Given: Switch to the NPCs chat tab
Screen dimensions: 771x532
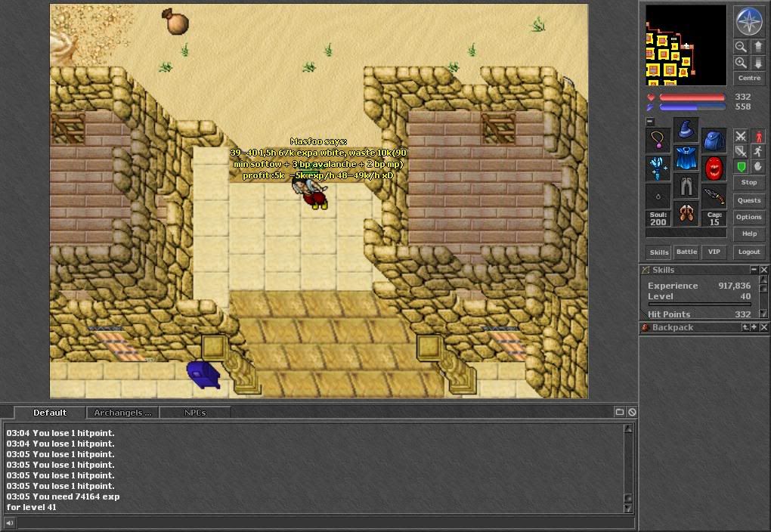Looking at the screenshot, I should tap(195, 413).
